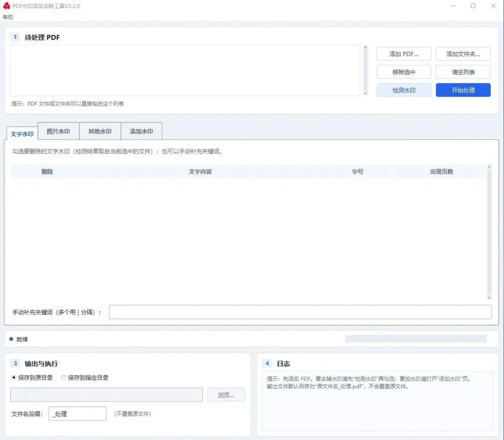Run 检测水印 to detect watermarks

[404, 91]
